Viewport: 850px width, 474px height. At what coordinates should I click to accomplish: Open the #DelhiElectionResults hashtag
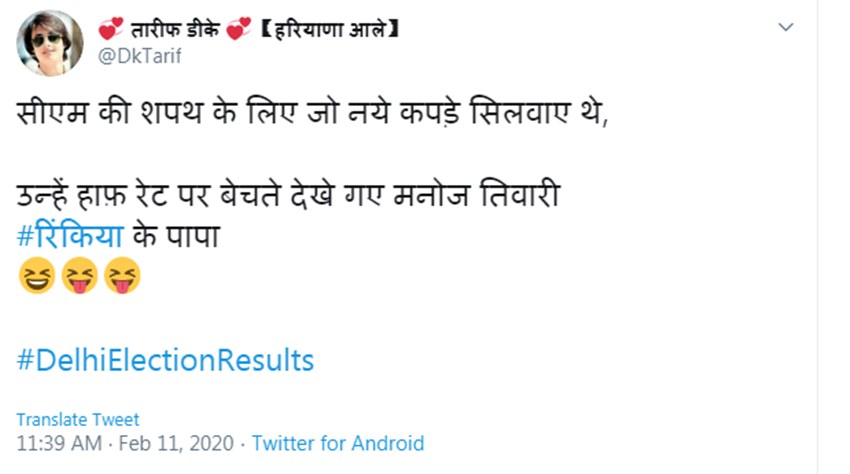click(165, 360)
